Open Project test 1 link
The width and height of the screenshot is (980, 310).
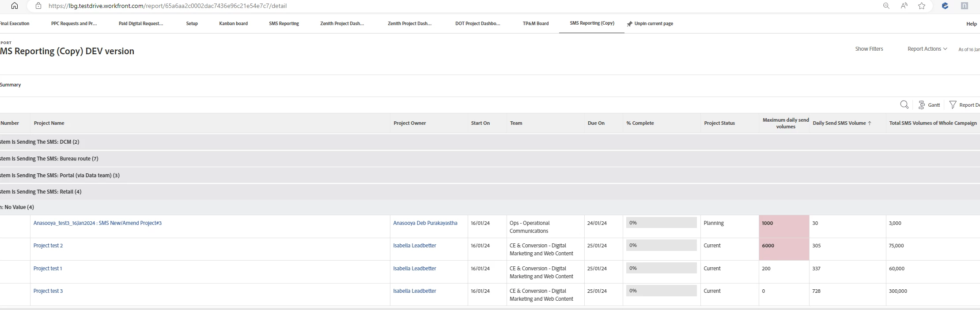[48, 269]
